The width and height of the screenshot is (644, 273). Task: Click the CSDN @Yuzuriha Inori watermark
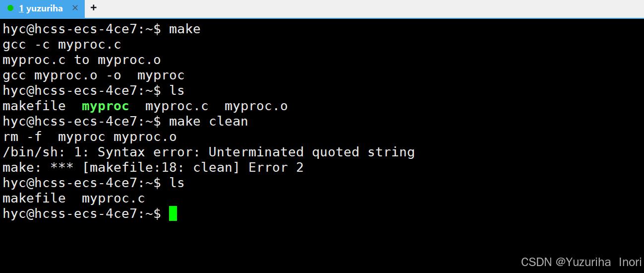pyautogui.click(x=581, y=262)
